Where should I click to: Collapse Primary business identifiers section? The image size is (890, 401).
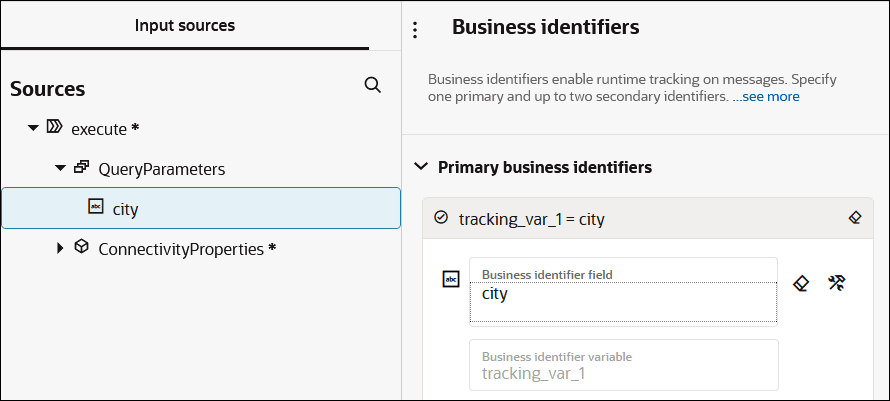pos(421,167)
